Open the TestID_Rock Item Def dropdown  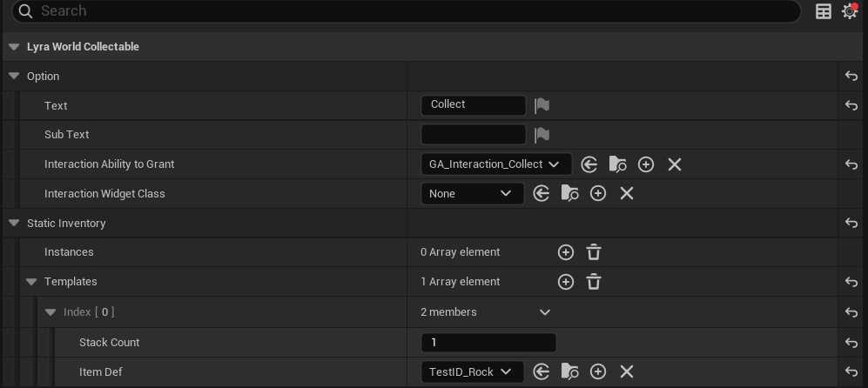click(472, 372)
